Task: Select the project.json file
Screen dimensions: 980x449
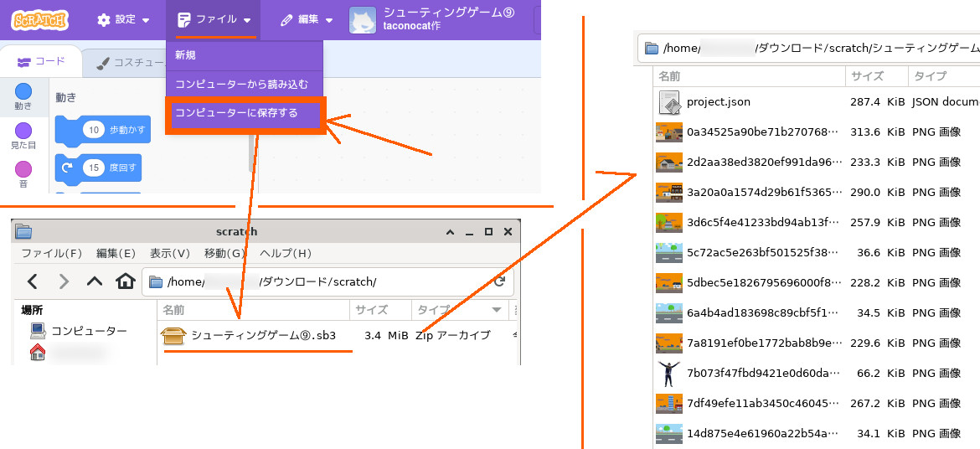Action: 817,102
